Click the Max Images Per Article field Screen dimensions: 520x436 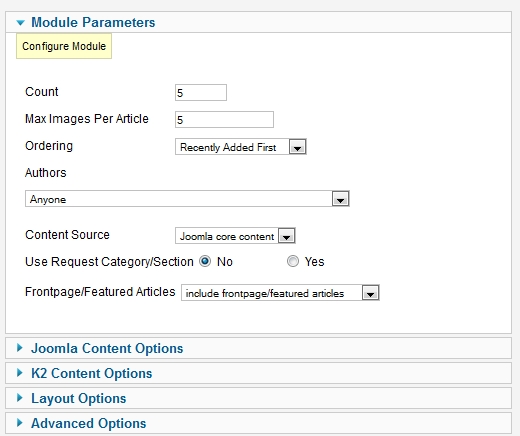coord(224,120)
